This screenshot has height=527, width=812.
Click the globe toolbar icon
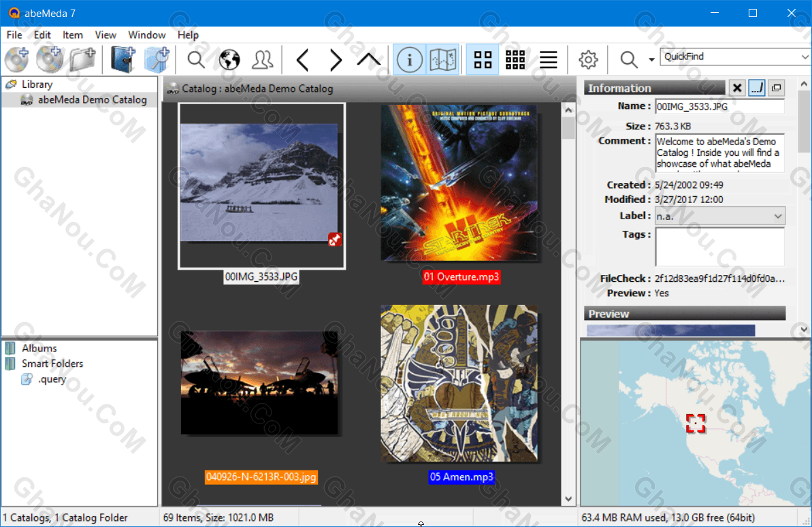[229, 60]
